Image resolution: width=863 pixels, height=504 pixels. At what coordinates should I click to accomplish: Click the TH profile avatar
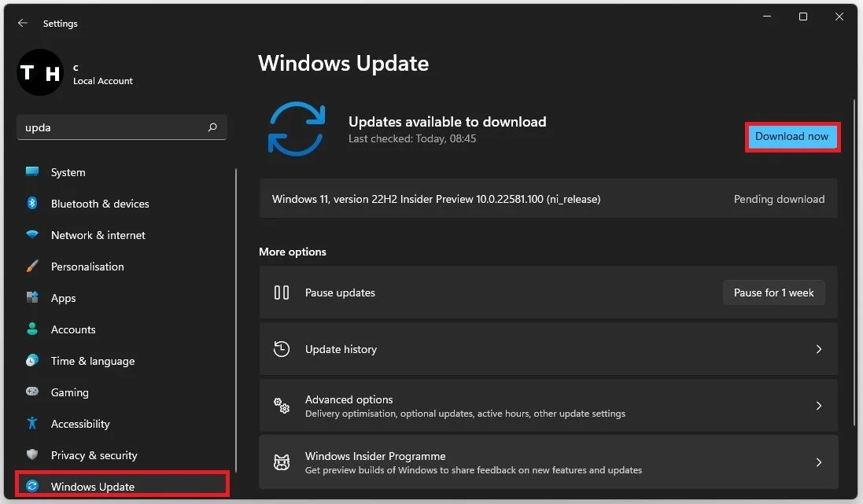point(40,72)
